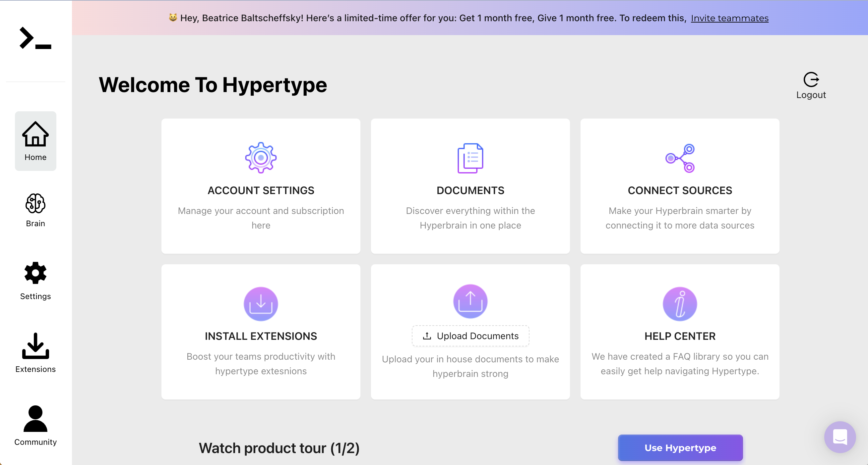Open the Extensions download icon in sidebar
868x465 pixels.
coord(35,345)
